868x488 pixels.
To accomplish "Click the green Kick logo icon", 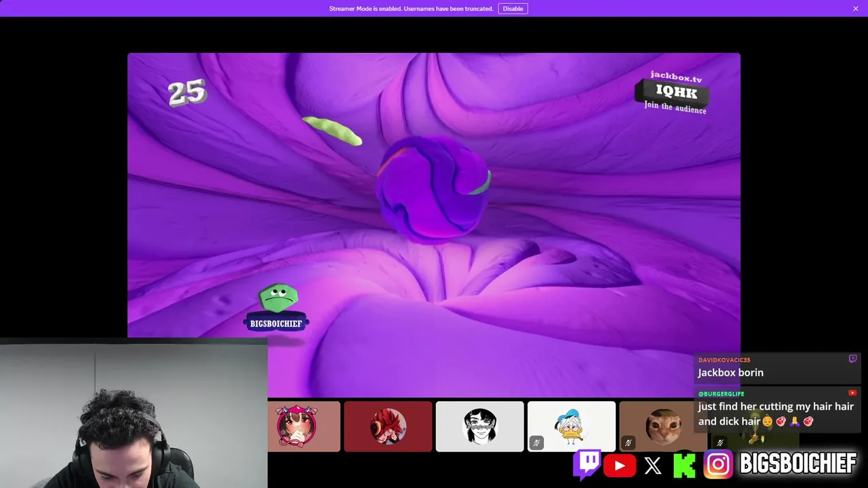I will tap(684, 466).
